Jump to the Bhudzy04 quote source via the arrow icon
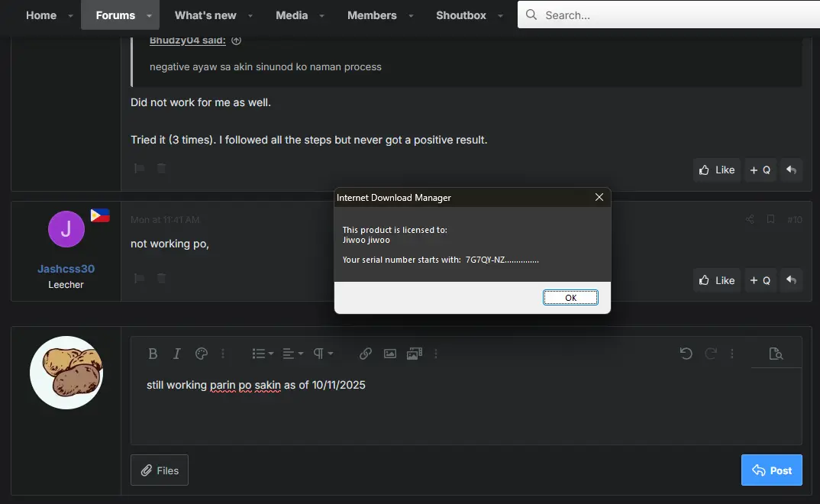 [237, 40]
